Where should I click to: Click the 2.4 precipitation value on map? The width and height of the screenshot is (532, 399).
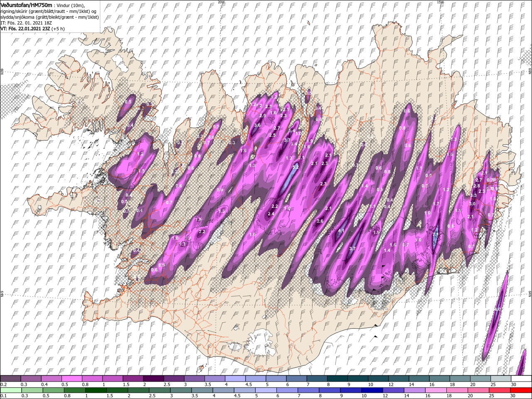click(x=271, y=214)
